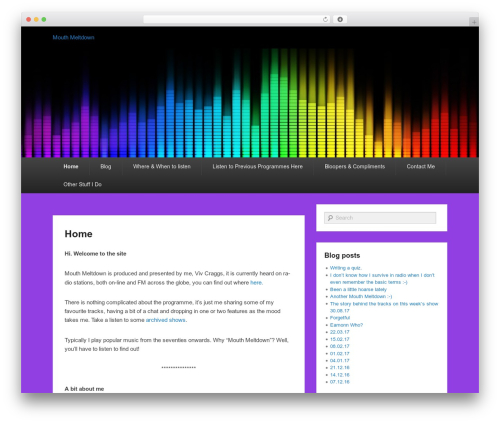
Task: Open a new tab with the plus button
Action: click(474, 22)
